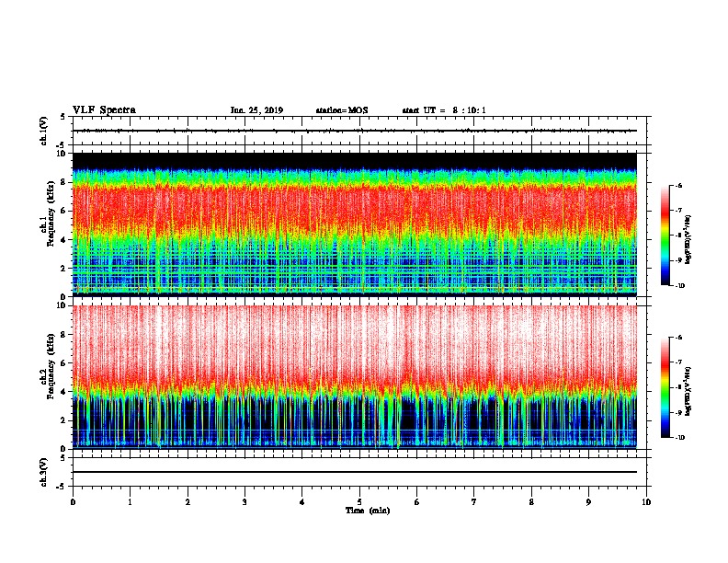Click the time axis tick label "9"
The height and width of the screenshot is (563, 728).
[588, 502]
